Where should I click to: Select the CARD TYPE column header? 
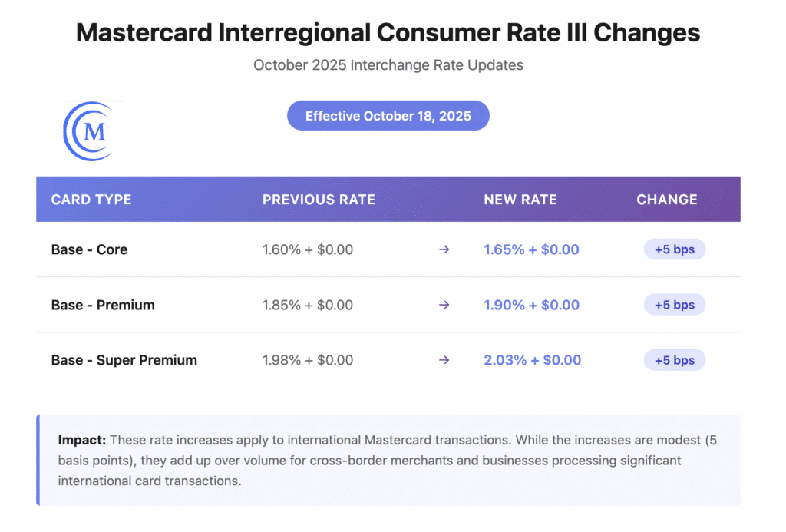pos(91,200)
